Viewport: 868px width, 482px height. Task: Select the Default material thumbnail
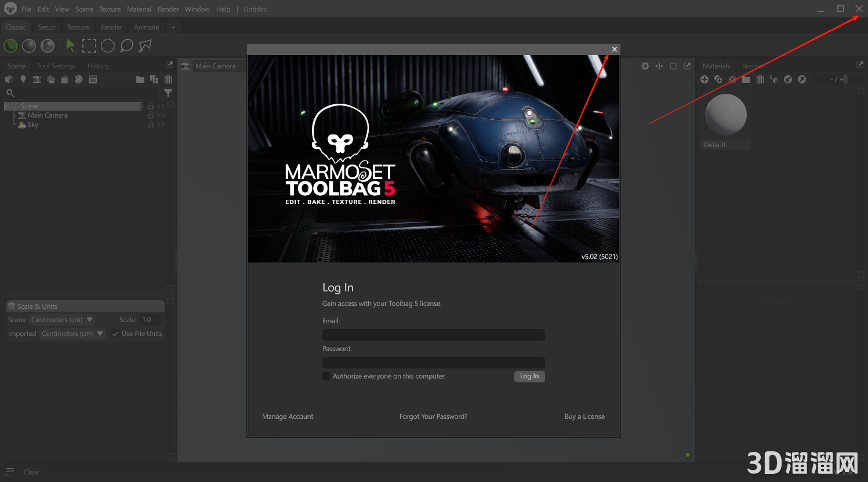tap(726, 121)
